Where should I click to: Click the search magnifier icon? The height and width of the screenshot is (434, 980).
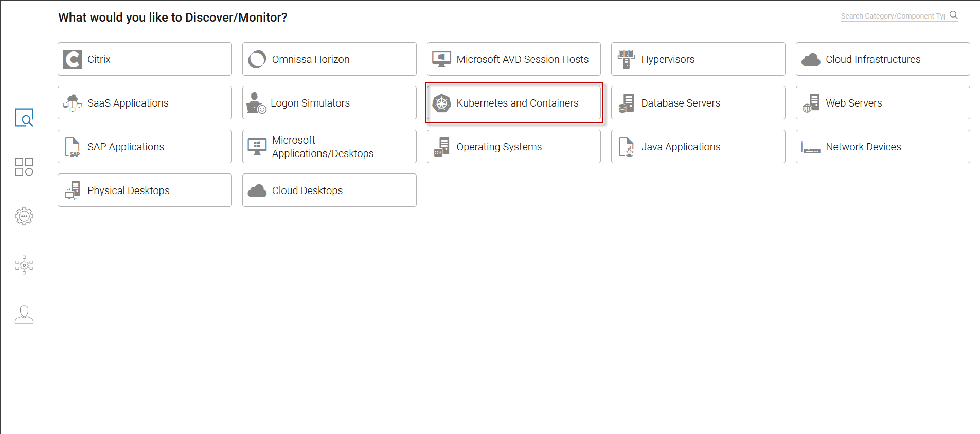coord(953,15)
